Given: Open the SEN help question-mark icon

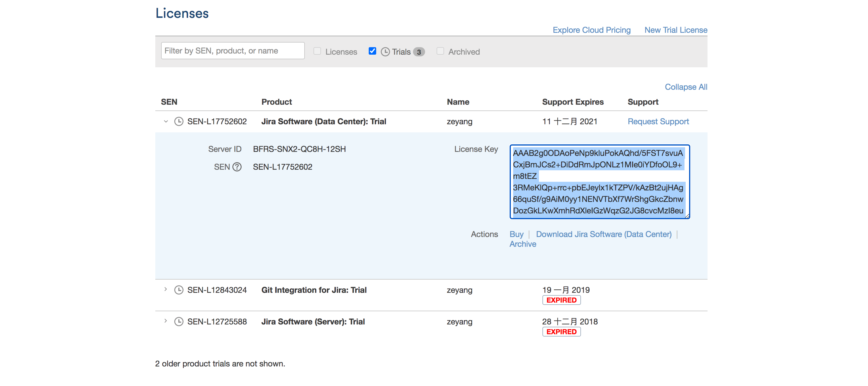Looking at the screenshot, I should [x=237, y=167].
